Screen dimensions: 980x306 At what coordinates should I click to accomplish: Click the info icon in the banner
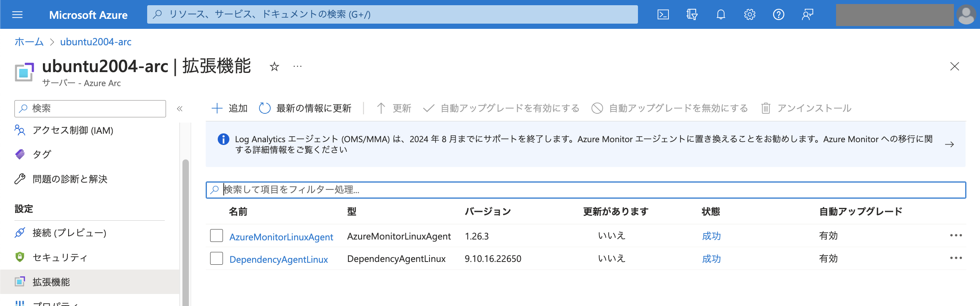tap(223, 139)
